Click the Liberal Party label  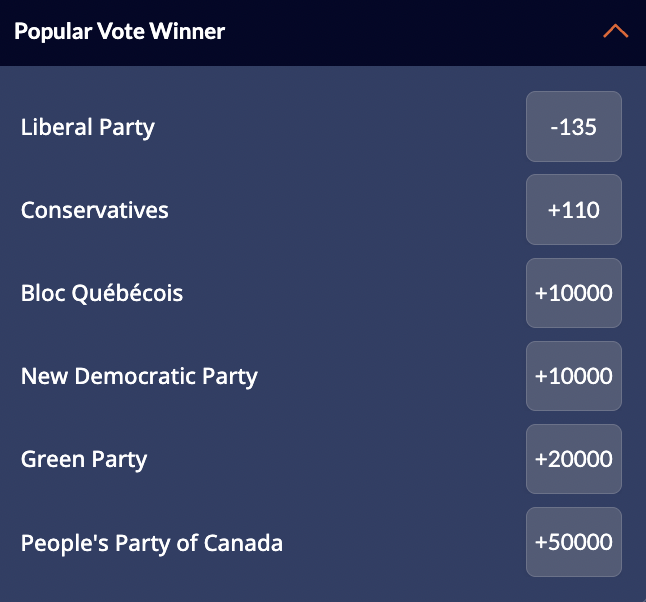coord(88,127)
